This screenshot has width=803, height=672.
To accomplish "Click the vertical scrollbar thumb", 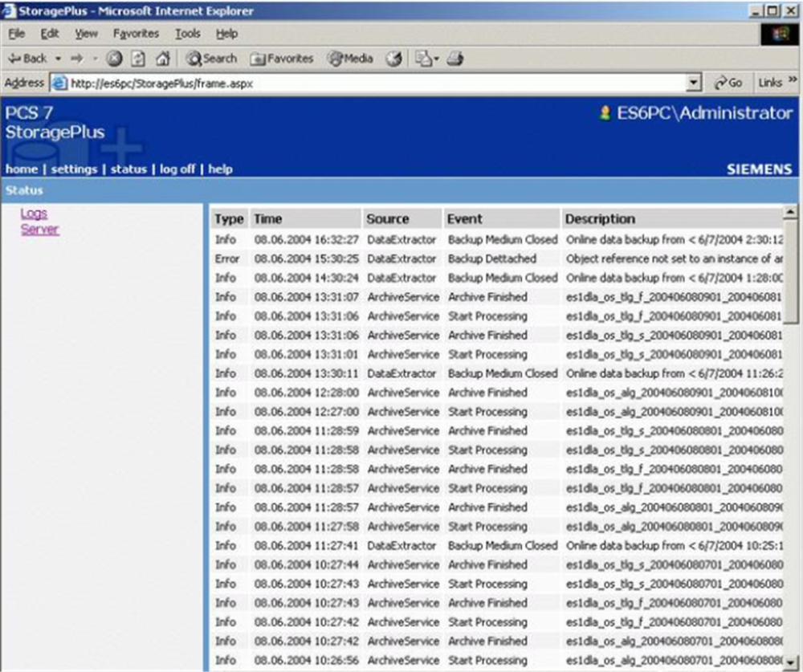I will 791,271.
